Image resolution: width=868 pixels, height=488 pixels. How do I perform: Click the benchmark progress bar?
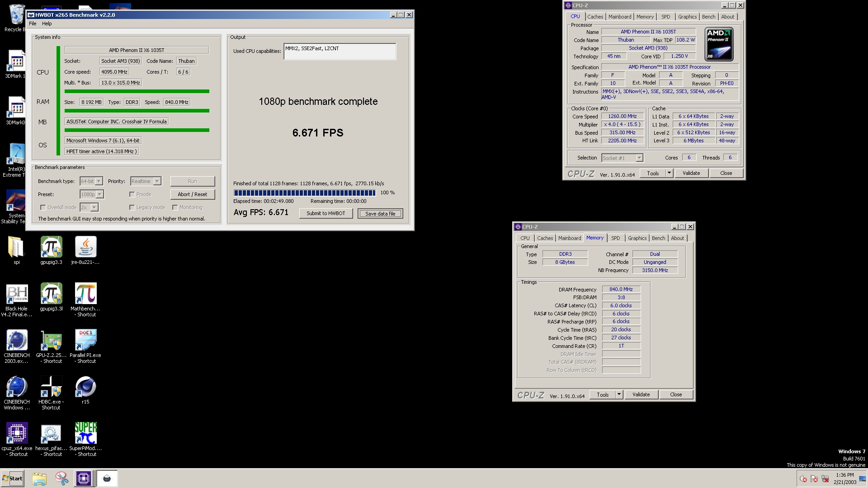point(305,193)
